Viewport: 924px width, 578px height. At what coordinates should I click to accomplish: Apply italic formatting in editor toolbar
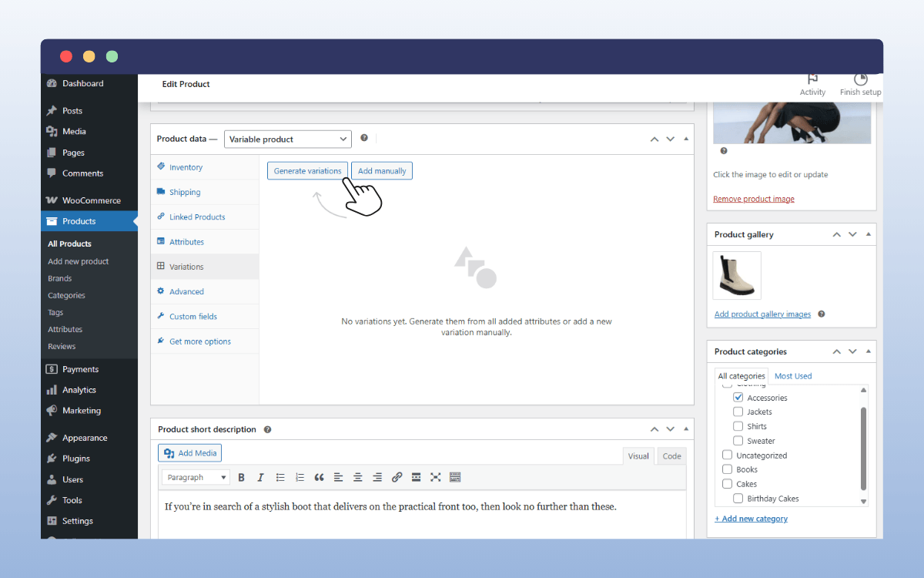[260, 478]
